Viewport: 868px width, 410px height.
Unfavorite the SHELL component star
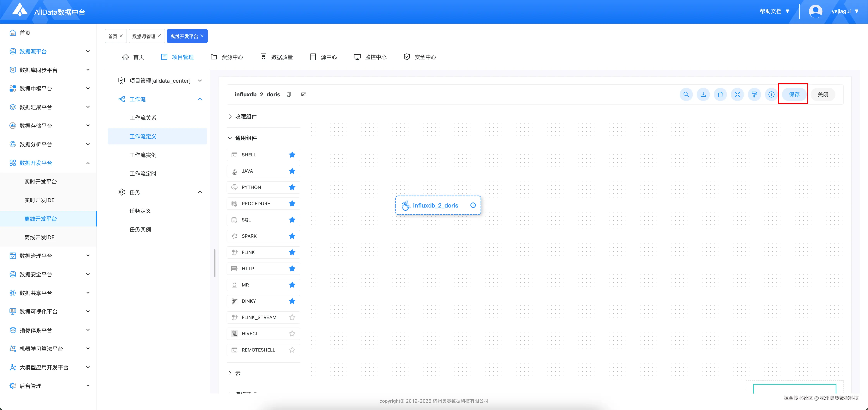292,155
